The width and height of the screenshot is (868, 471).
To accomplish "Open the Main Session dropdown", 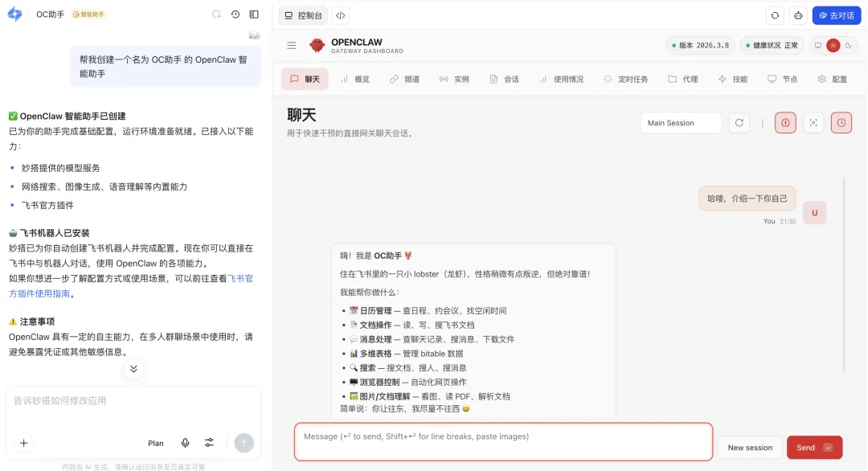I will click(681, 123).
